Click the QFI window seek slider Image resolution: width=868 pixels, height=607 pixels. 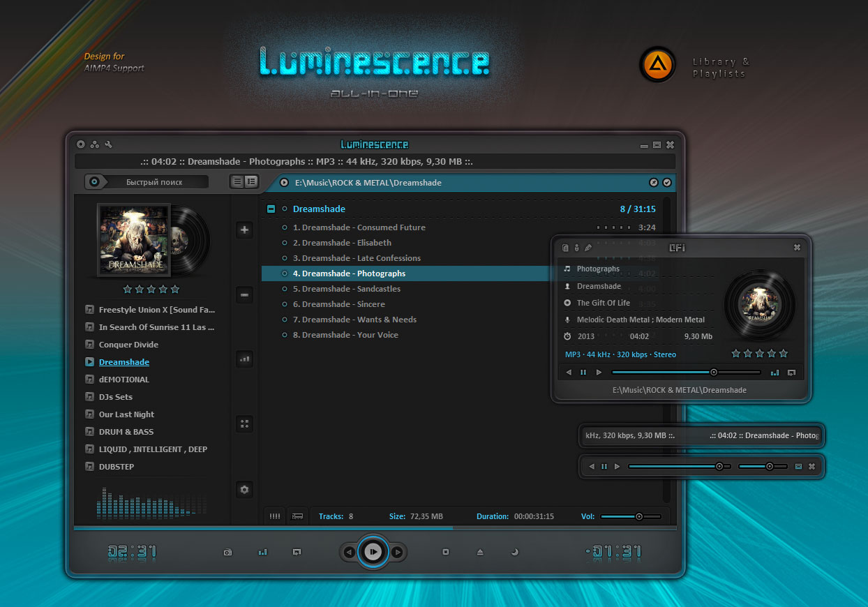point(687,373)
